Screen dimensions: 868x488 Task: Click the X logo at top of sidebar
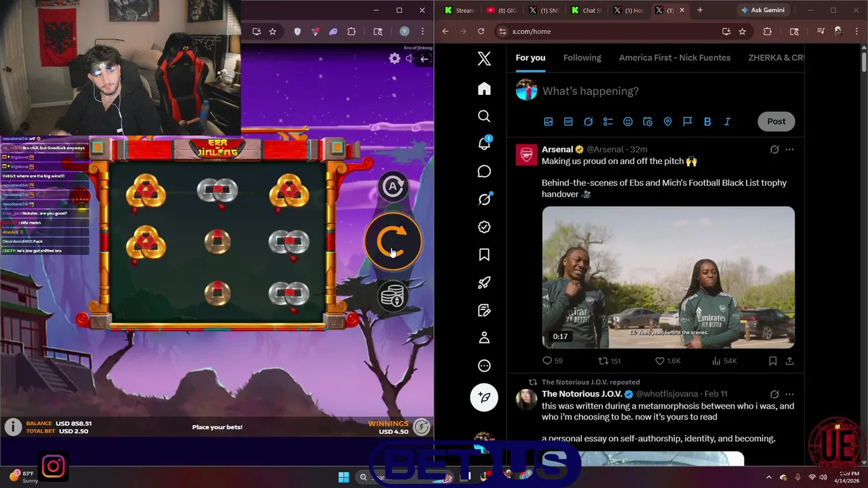[x=484, y=59]
